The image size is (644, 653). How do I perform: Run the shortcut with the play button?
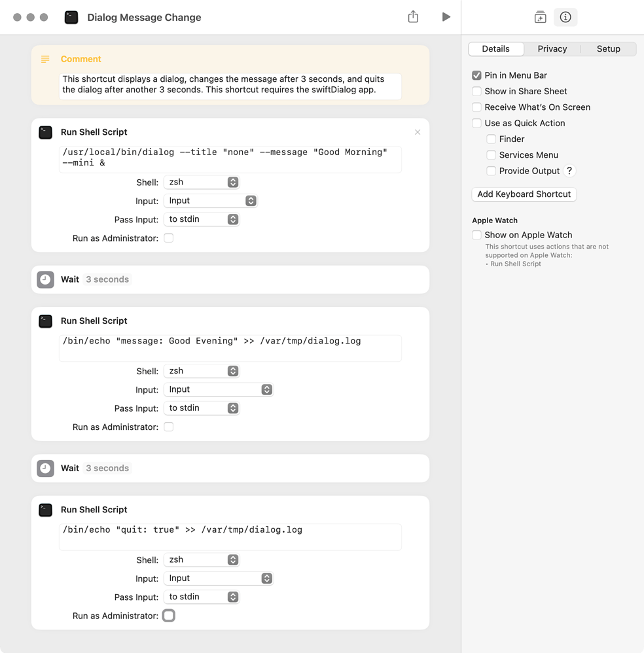pos(446,17)
